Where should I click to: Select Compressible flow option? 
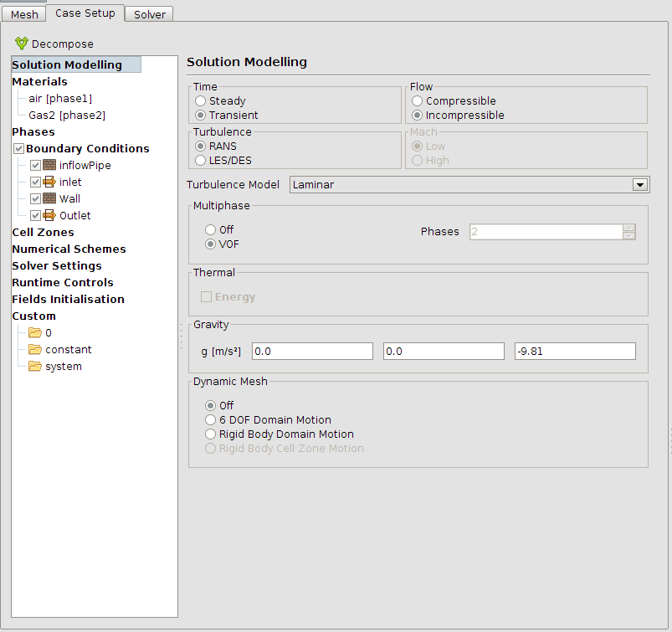click(417, 100)
